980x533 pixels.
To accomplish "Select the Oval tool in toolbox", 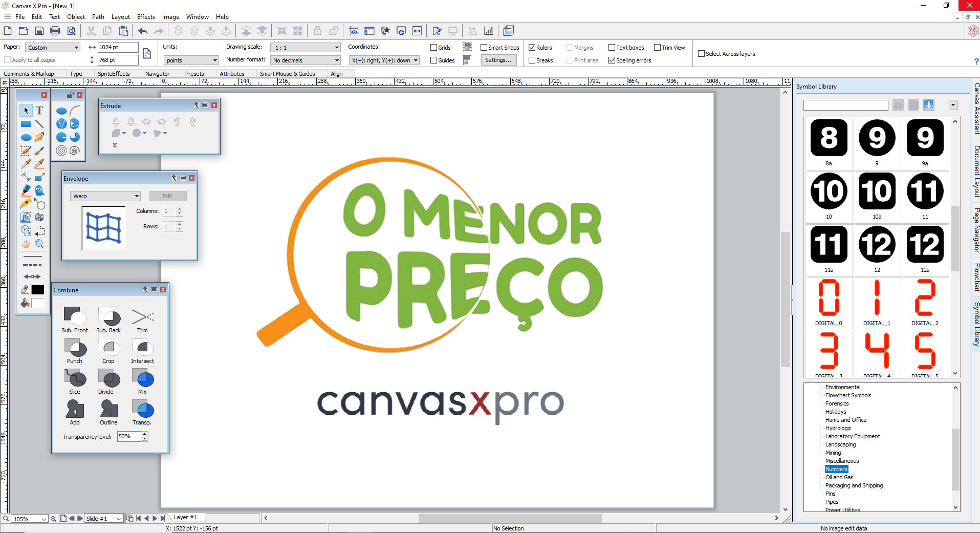I will (26, 137).
